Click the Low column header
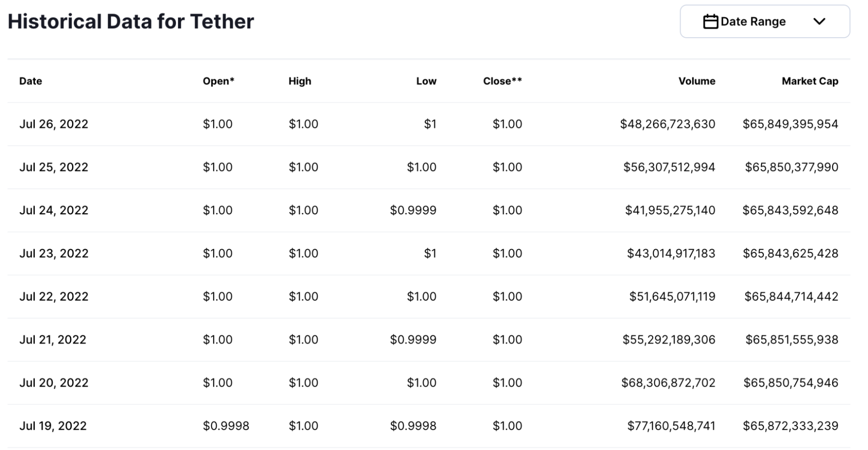Image resolution: width=868 pixels, height=450 pixels. pyautogui.click(x=426, y=81)
